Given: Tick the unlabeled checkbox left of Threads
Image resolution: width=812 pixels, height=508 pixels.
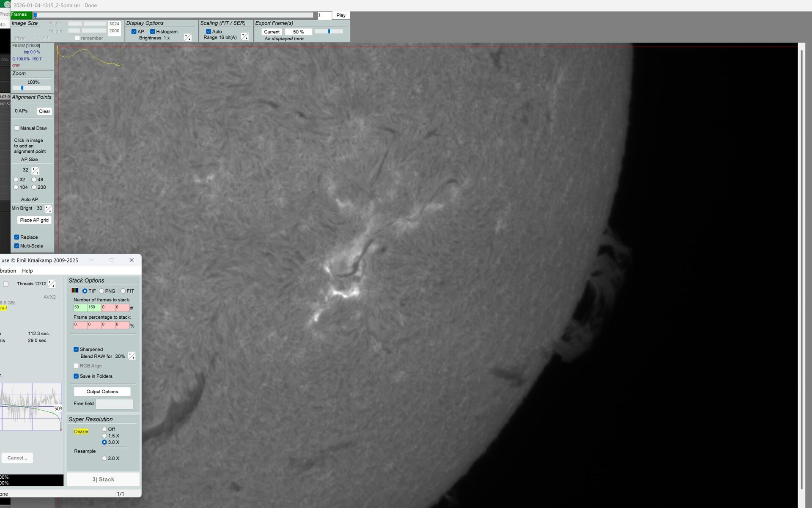Looking at the screenshot, I should (6, 284).
